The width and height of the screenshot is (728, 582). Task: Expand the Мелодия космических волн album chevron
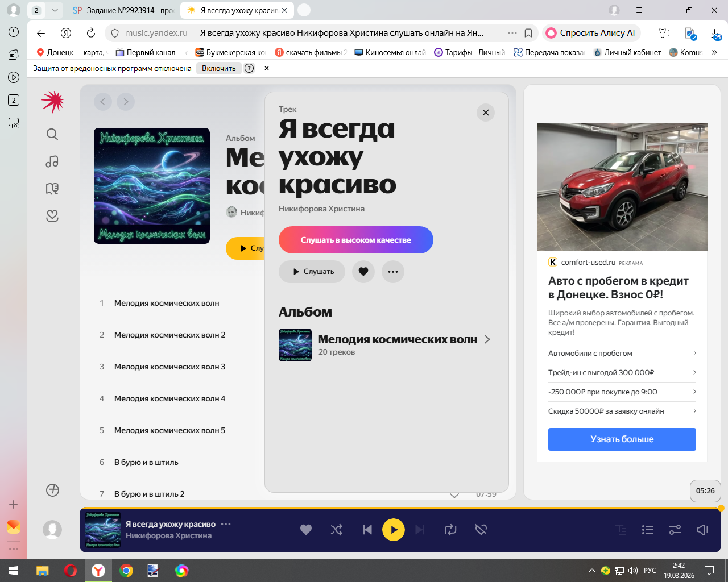(487, 339)
